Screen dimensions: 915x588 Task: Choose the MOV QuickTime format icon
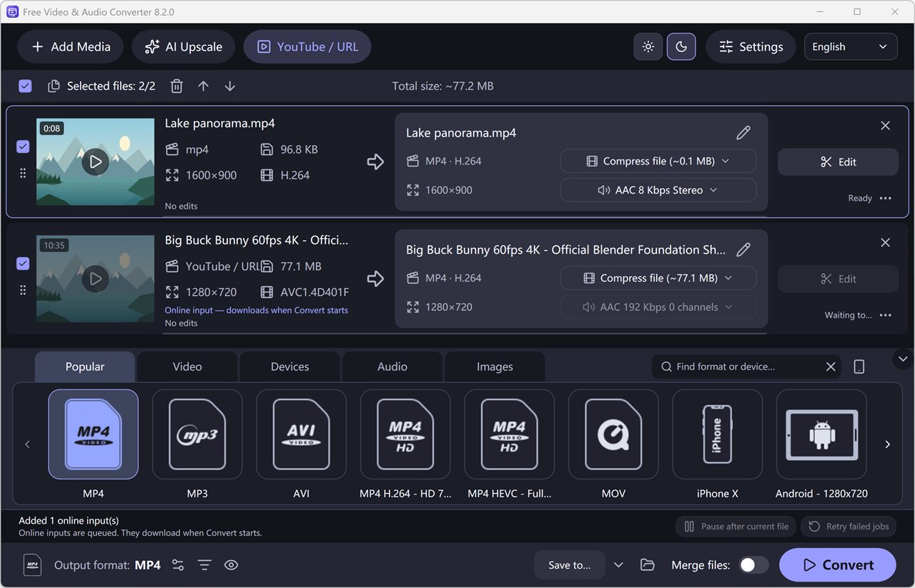(x=613, y=434)
